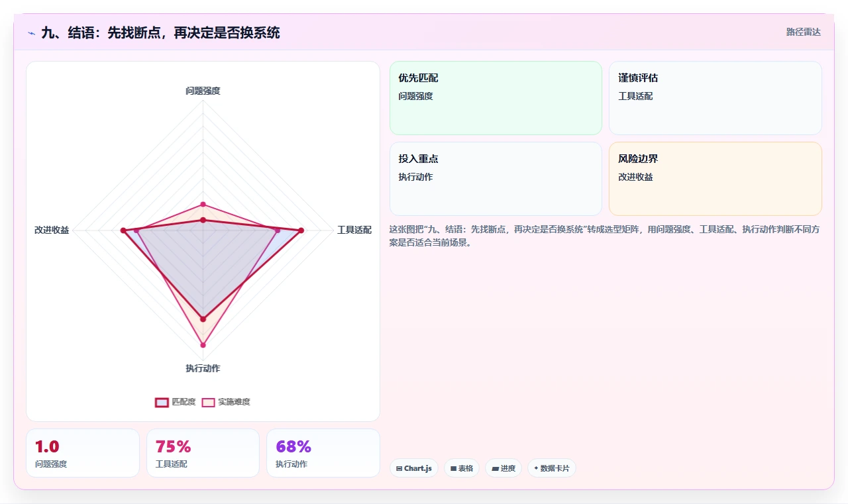The height and width of the screenshot is (504, 848).
Task: Click the description paragraph starting 这张图把
Action: pos(606,236)
